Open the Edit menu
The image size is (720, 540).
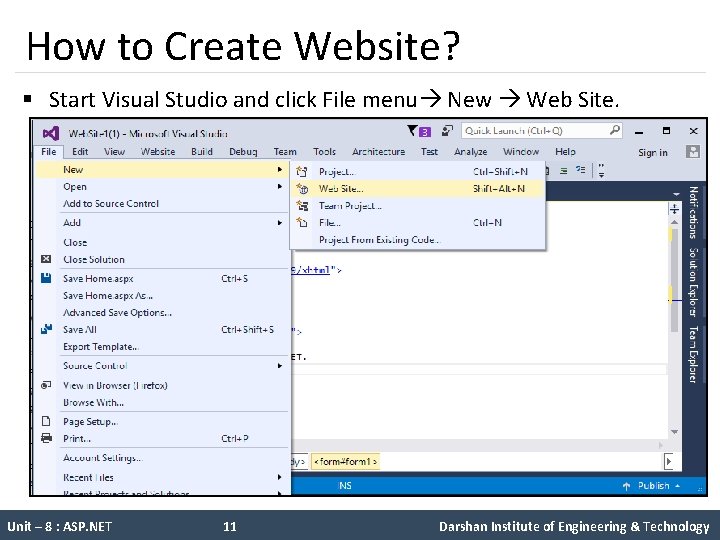pyautogui.click(x=80, y=152)
